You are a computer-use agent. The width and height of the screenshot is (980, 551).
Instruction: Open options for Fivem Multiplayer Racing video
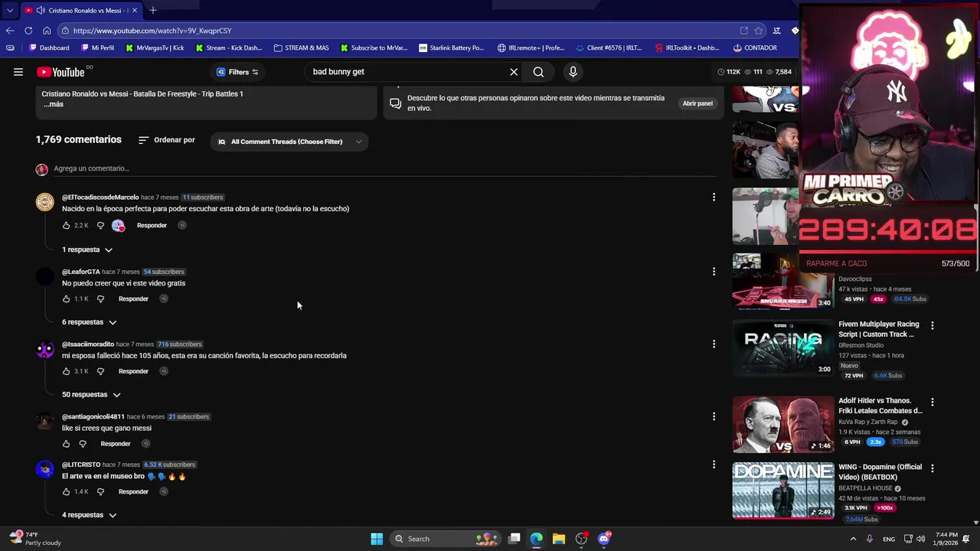pos(932,325)
